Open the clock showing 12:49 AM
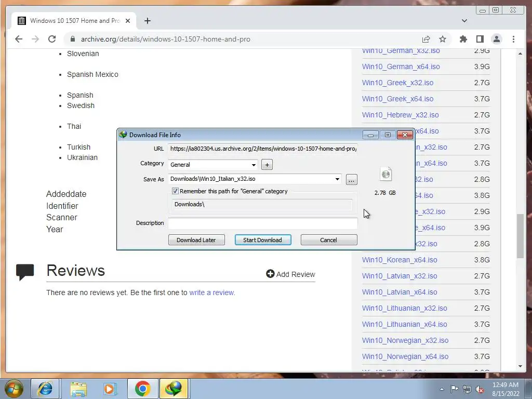 click(506, 389)
